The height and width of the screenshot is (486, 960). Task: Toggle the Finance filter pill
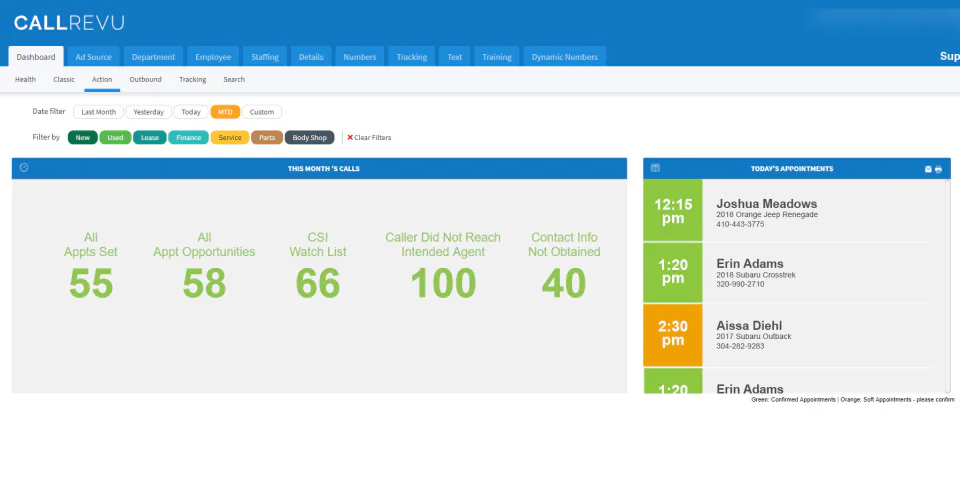click(x=189, y=138)
